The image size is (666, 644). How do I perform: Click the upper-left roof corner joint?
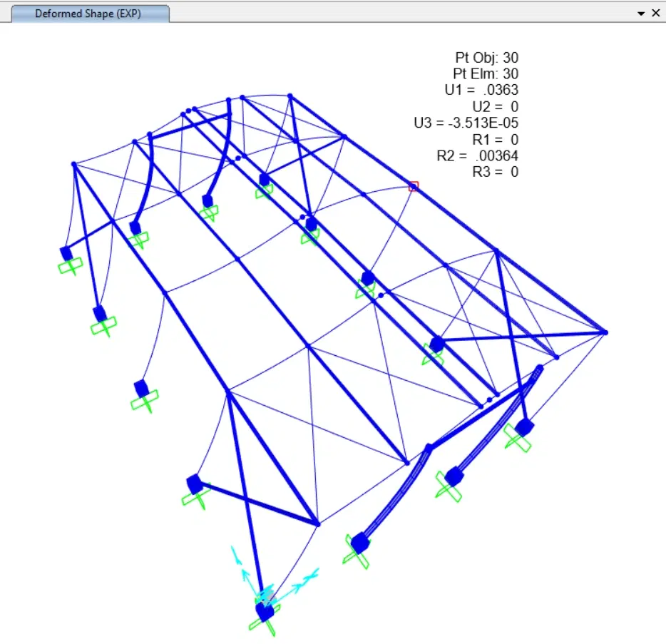74,164
